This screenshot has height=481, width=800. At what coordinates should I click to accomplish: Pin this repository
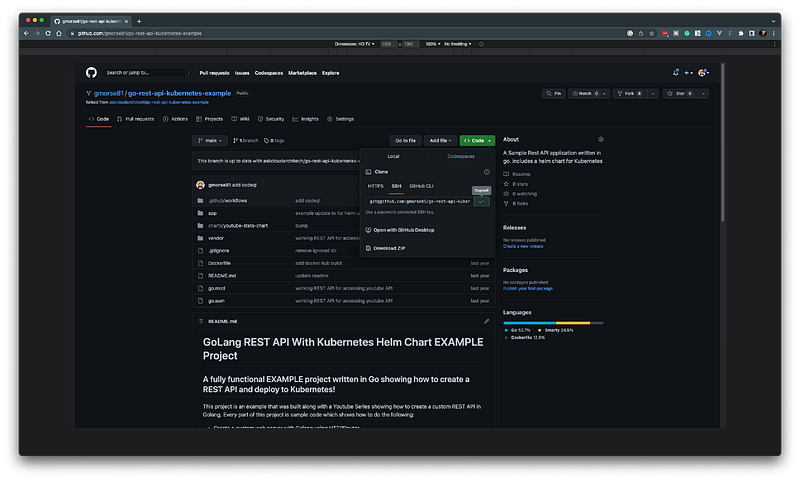554,93
